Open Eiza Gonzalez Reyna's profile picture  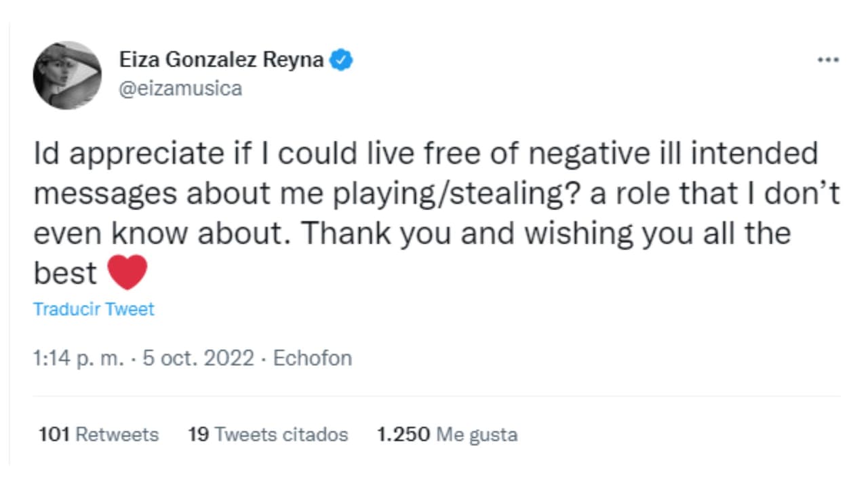coord(67,75)
